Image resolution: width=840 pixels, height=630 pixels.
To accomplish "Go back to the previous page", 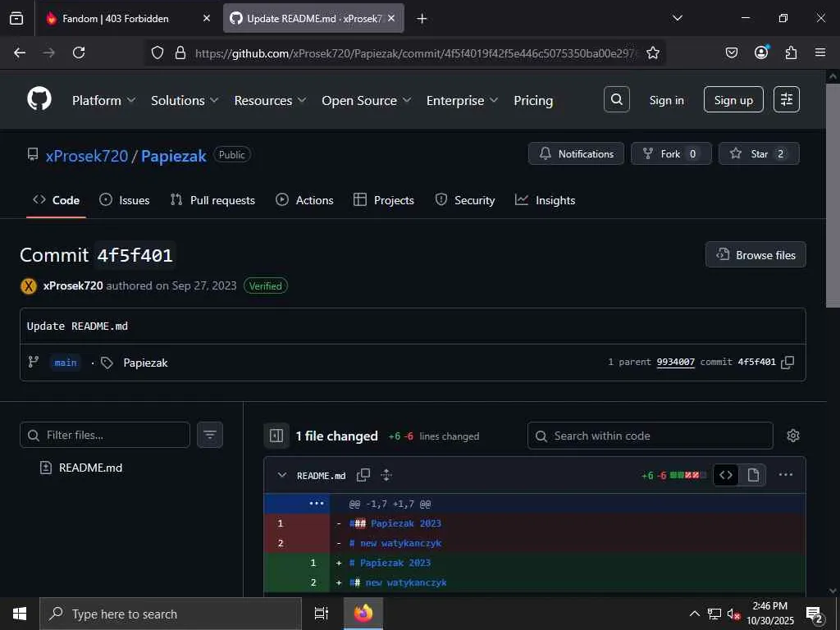I will (x=20, y=52).
